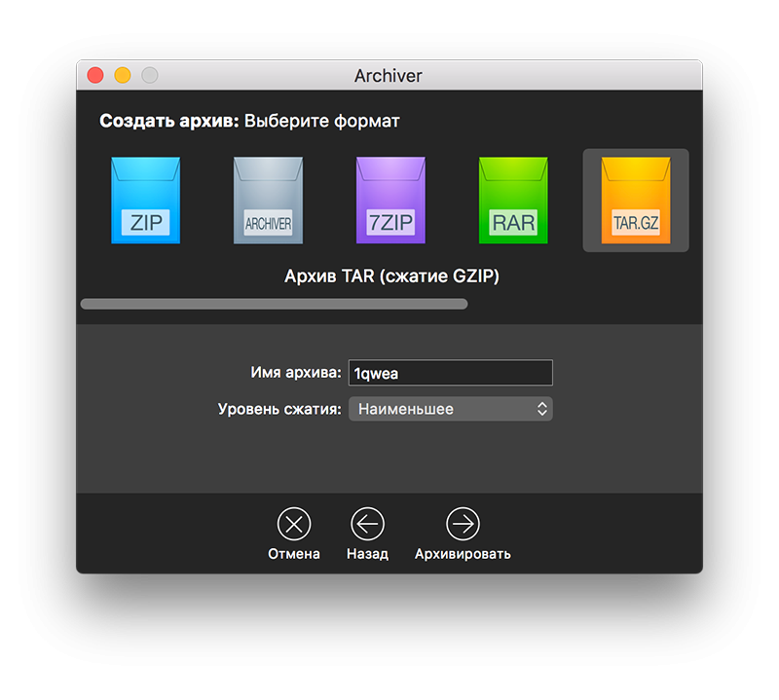Open the Уровень сжатия dropdown

pos(451,409)
